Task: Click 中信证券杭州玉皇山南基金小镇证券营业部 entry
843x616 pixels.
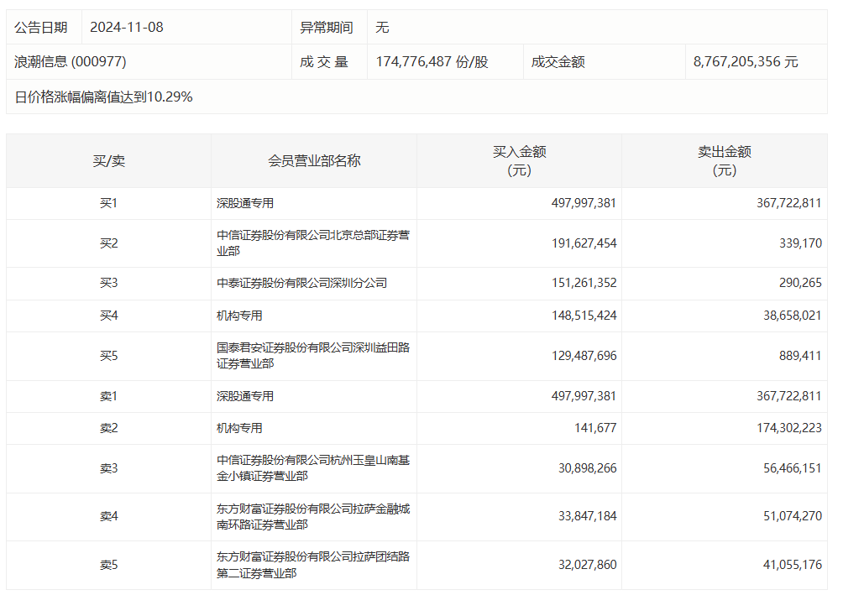Action: [313, 468]
